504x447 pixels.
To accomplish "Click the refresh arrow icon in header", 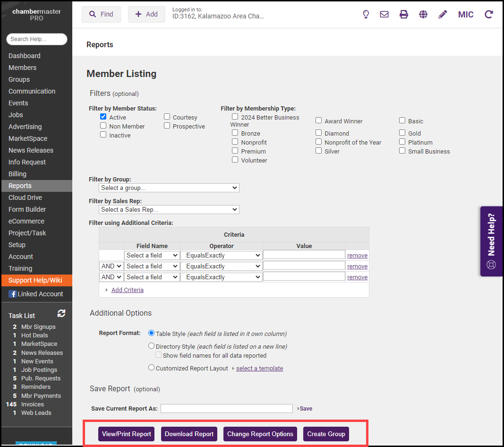I will click(x=489, y=14).
